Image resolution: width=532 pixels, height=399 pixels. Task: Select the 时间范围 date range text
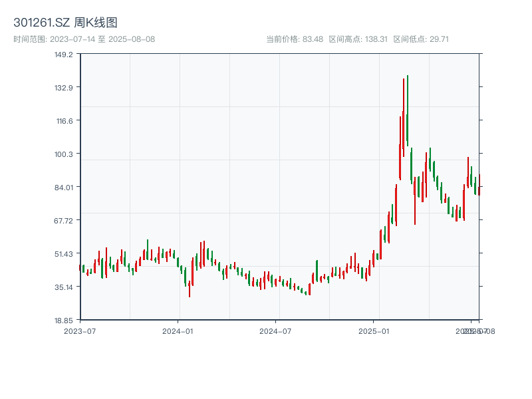point(84,39)
